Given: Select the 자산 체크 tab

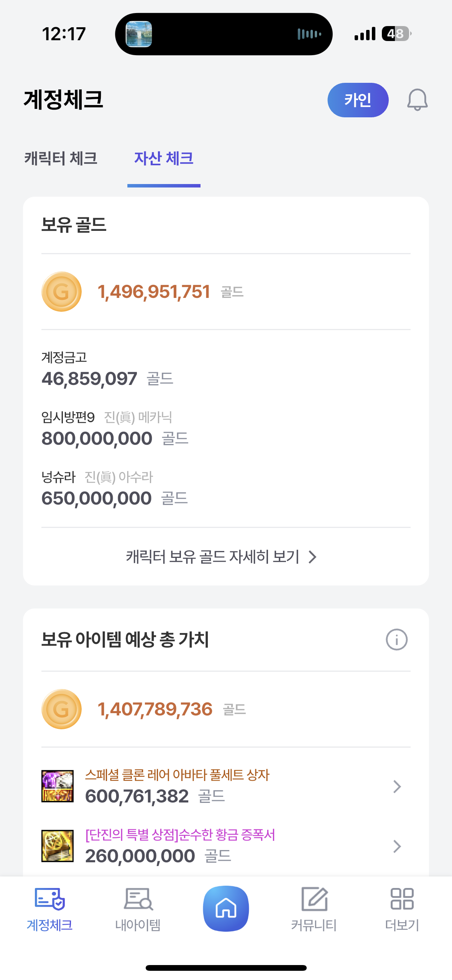Looking at the screenshot, I should (164, 159).
